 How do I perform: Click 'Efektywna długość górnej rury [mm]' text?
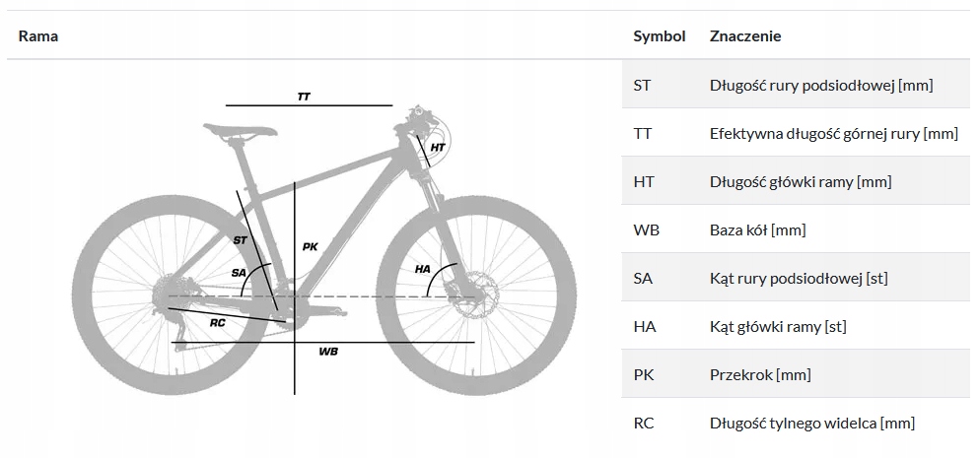pos(834,134)
